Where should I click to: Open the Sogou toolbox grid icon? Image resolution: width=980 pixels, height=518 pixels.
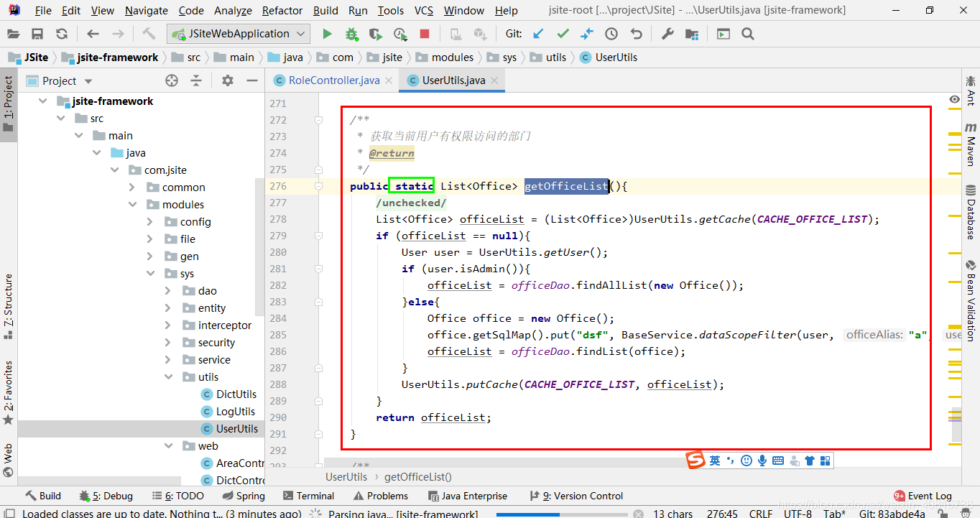click(x=825, y=461)
